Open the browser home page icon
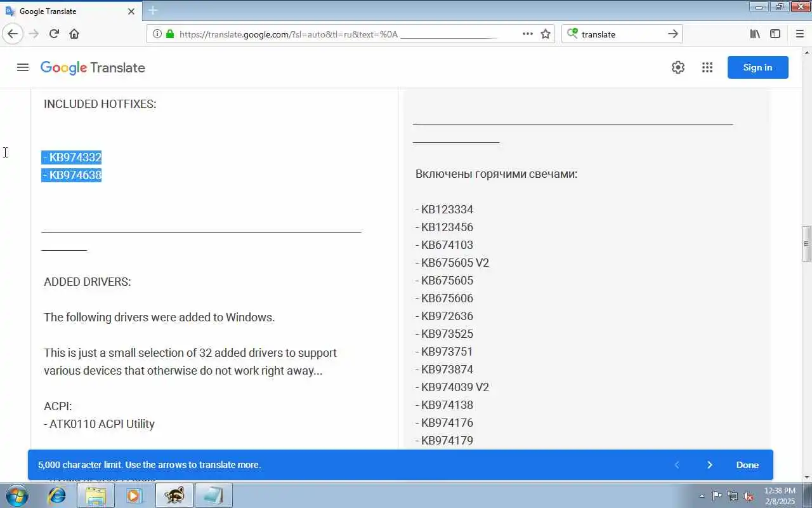Image resolution: width=812 pixels, height=508 pixels. coord(74,34)
